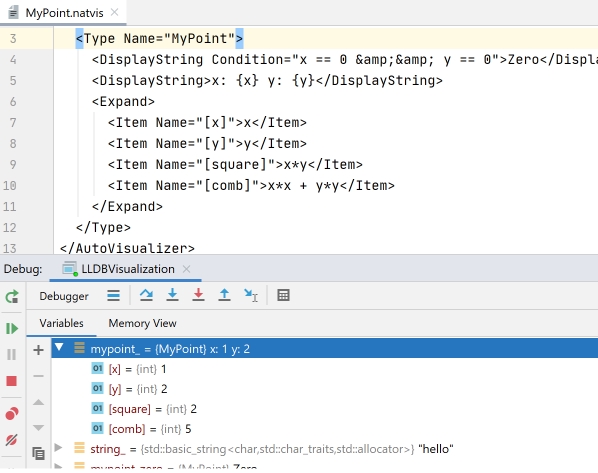Click the Duplicate Watch copy icon
This screenshot has height=473, width=598.
tap(38, 454)
